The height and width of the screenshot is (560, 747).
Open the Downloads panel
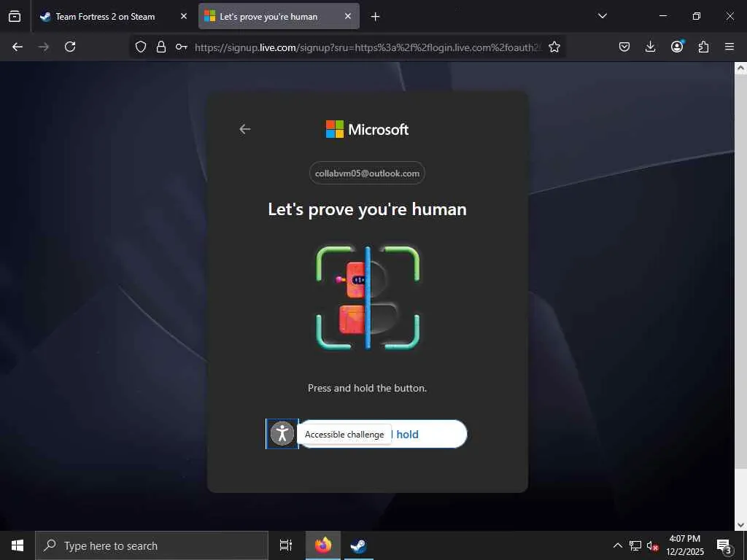(650, 47)
